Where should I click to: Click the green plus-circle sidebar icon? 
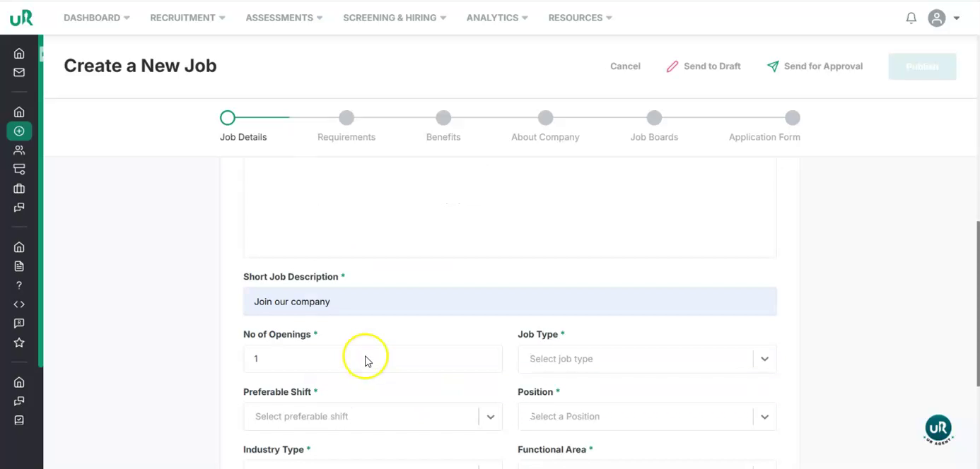pyautogui.click(x=19, y=131)
